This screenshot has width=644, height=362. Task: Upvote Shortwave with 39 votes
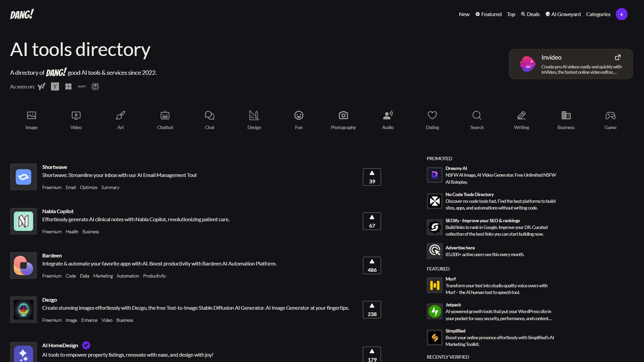(372, 177)
